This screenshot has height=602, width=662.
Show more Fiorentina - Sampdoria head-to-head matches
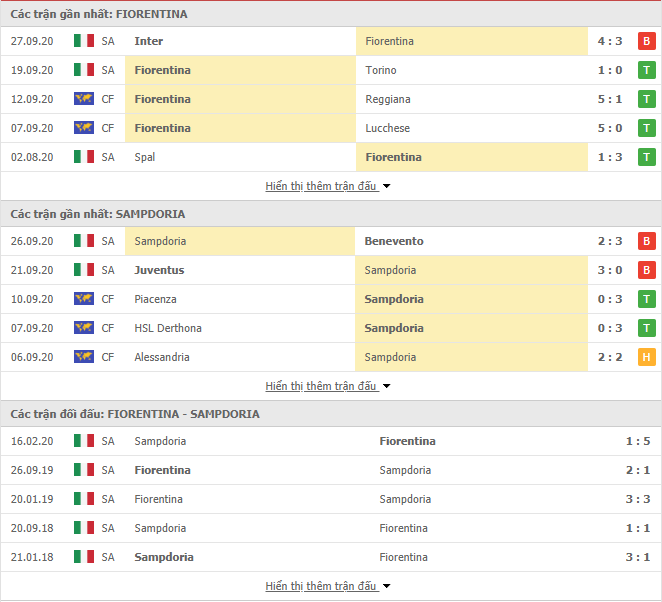(328, 586)
